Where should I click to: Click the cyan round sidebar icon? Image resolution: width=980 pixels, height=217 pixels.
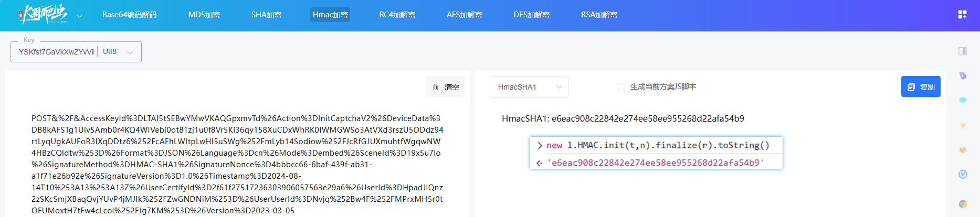pyautogui.click(x=963, y=100)
